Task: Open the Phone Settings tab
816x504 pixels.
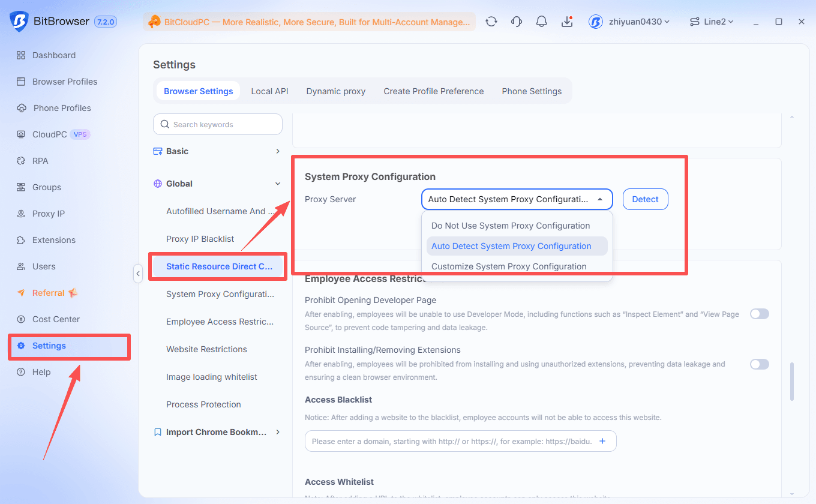Action: coord(532,91)
